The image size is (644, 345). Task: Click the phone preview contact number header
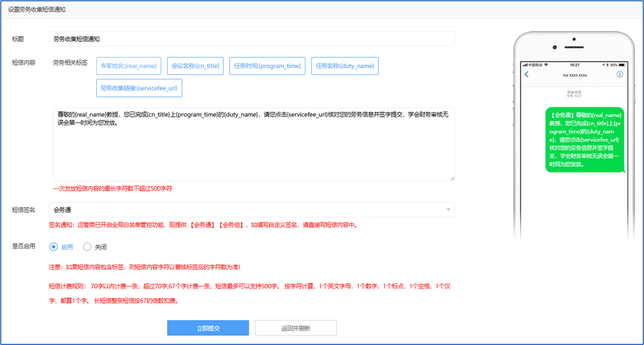click(575, 75)
